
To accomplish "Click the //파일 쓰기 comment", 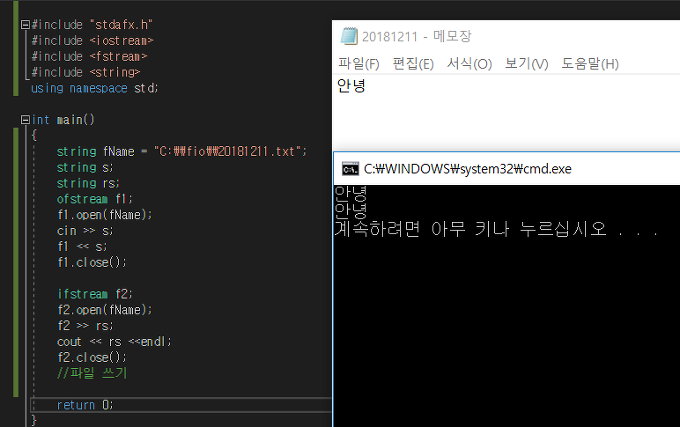I will [92, 373].
